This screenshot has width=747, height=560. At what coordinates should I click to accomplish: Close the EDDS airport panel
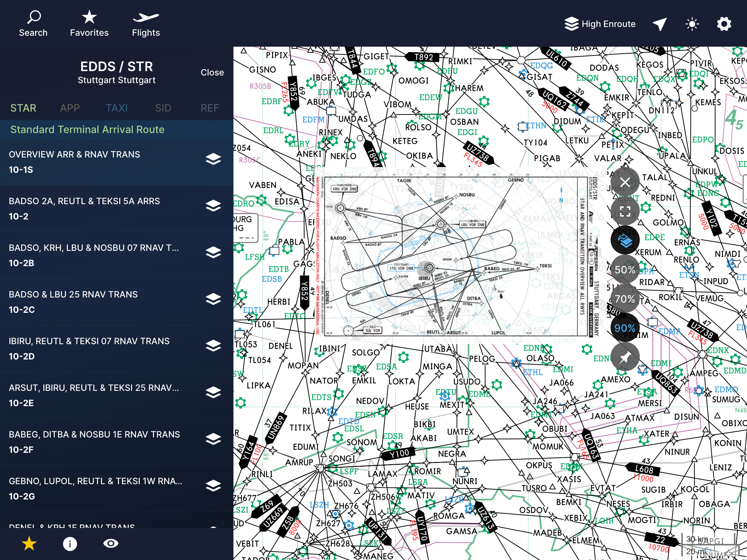(x=212, y=73)
